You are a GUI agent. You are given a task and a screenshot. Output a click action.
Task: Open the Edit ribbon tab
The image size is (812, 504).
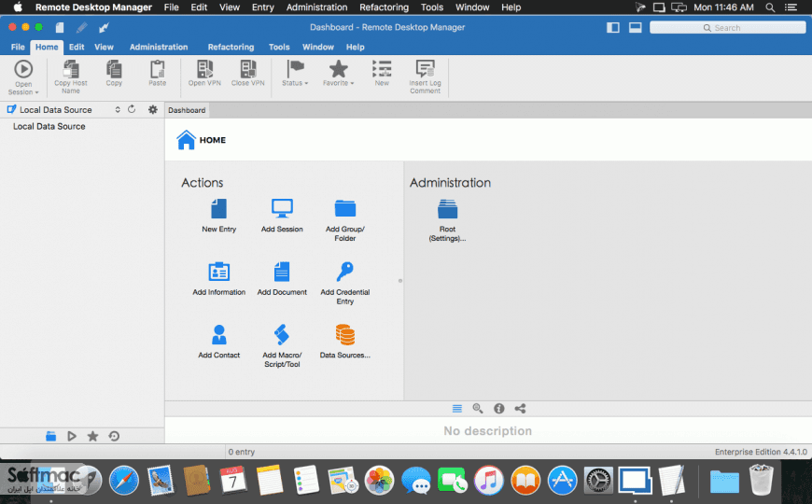77,48
